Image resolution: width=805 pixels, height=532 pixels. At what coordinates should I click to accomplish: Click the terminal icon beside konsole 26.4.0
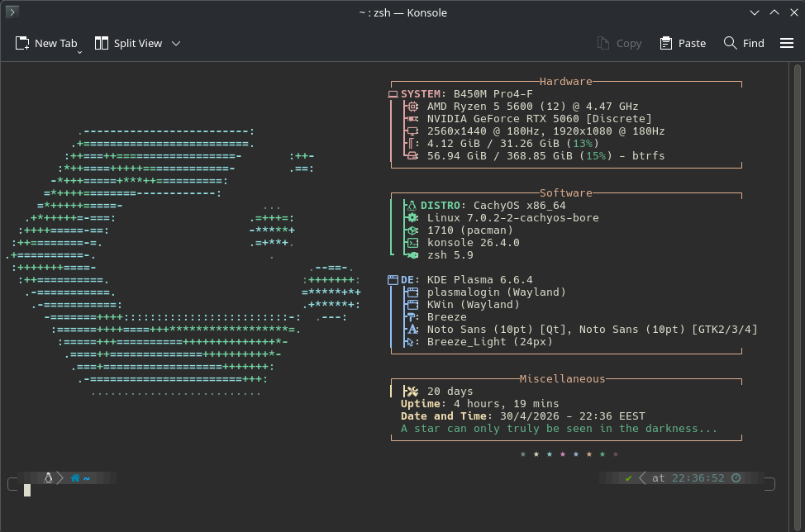point(412,243)
